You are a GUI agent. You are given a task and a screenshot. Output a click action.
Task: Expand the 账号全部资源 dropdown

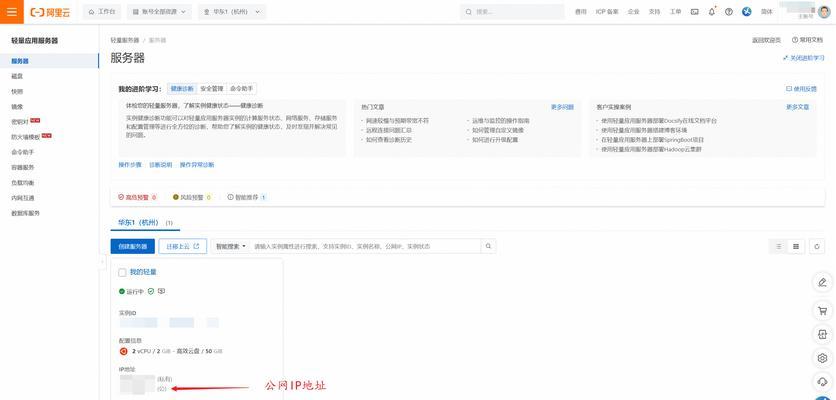coord(159,12)
